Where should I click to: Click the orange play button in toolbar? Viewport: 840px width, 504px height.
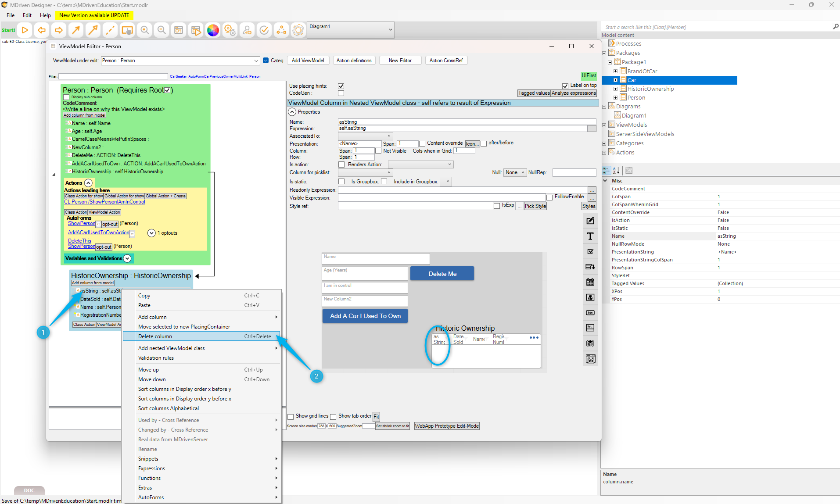(25, 30)
